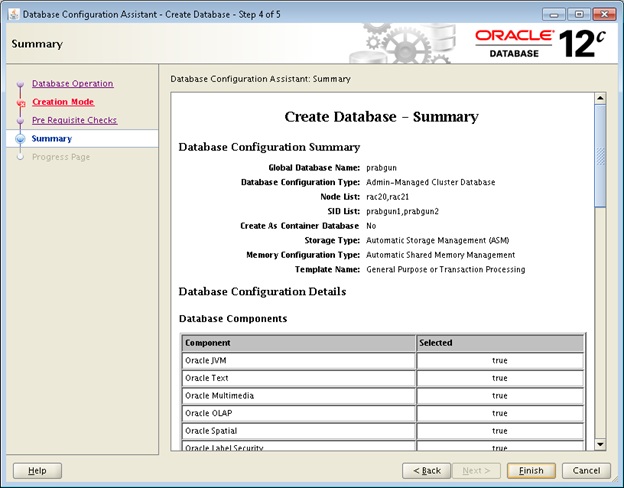The height and width of the screenshot is (488, 624).
Task: Click the Oracle Database 12c logo
Action: (x=540, y=44)
